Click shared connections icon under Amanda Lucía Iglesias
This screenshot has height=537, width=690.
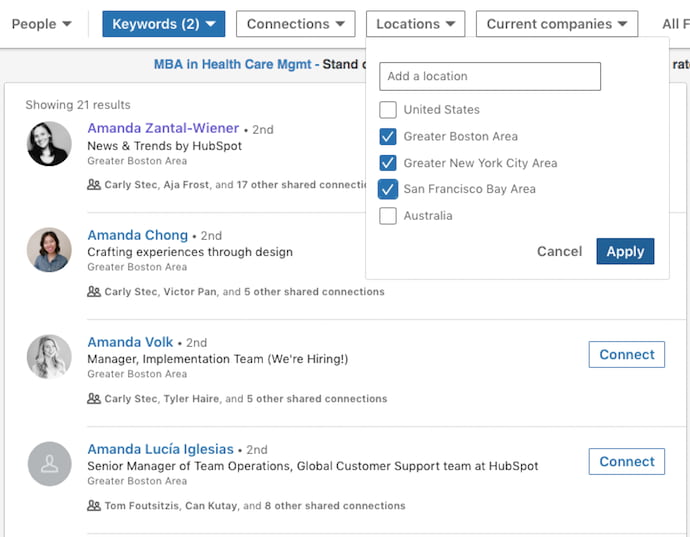[94, 506]
